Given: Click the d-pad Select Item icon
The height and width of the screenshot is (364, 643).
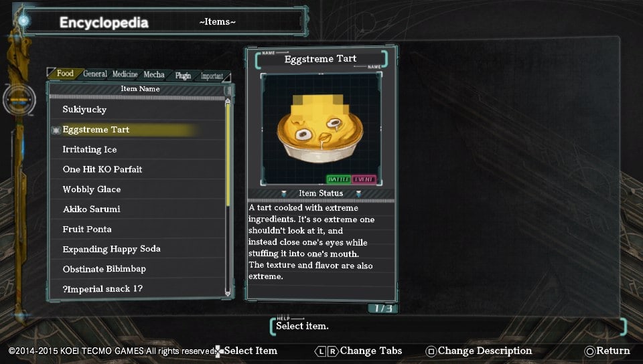Looking at the screenshot, I should [x=218, y=351].
